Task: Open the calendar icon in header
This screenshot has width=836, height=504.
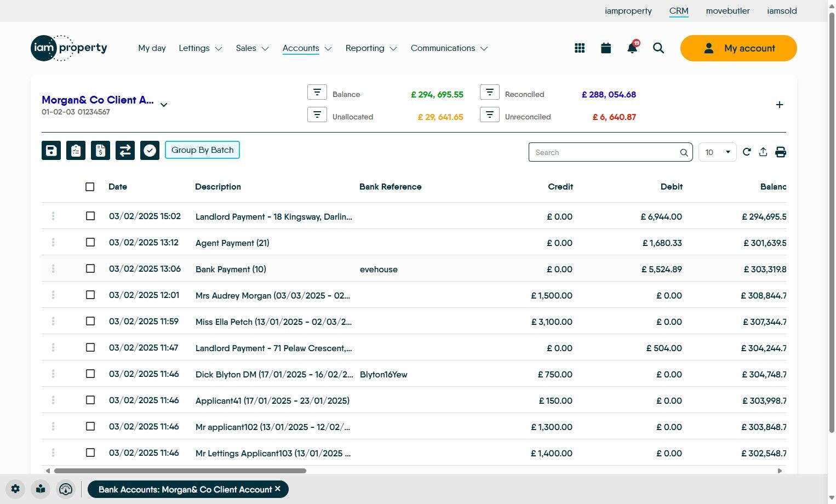Action: click(x=606, y=48)
